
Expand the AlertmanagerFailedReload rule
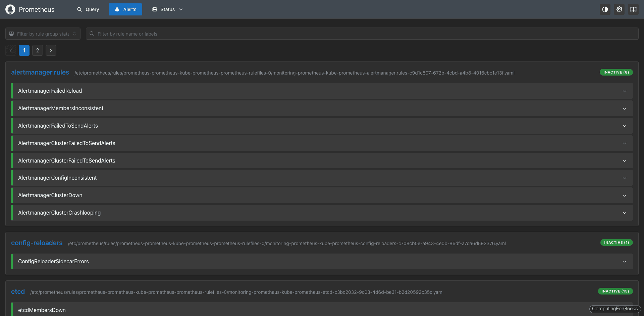624,91
